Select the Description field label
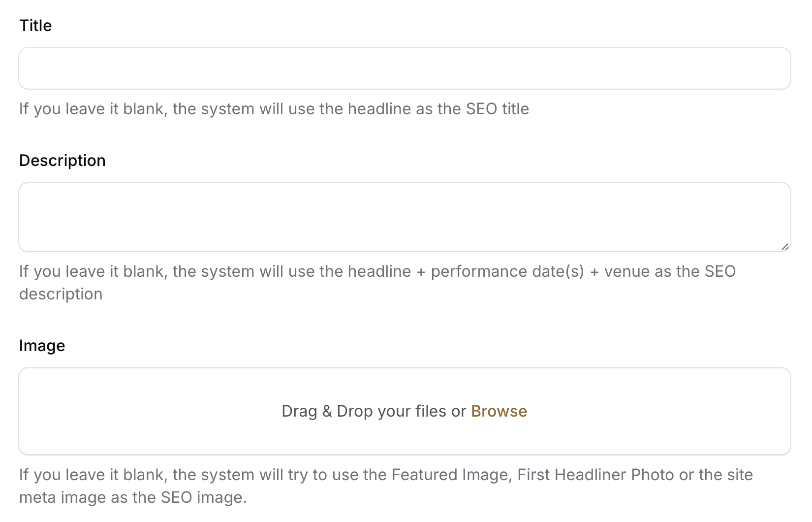812x522 pixels. 62,161
